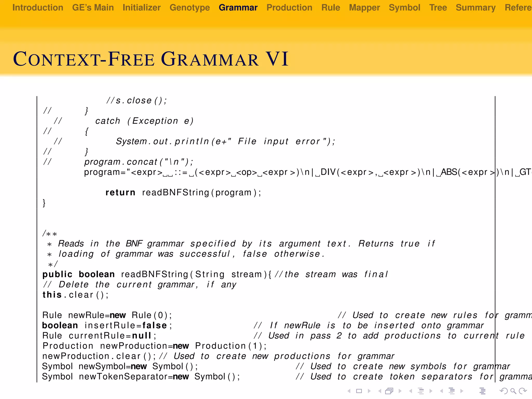
Task: Click 'Rule currentRule=null;' line
Action: (x=99, y=336)
